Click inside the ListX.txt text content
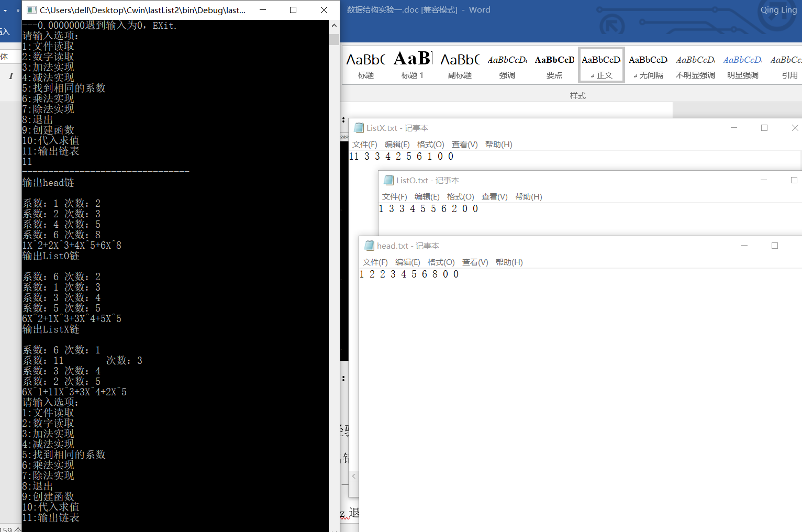Image resolution: width=802 pixels, height=532 pixels. click(x=401, y=157)
